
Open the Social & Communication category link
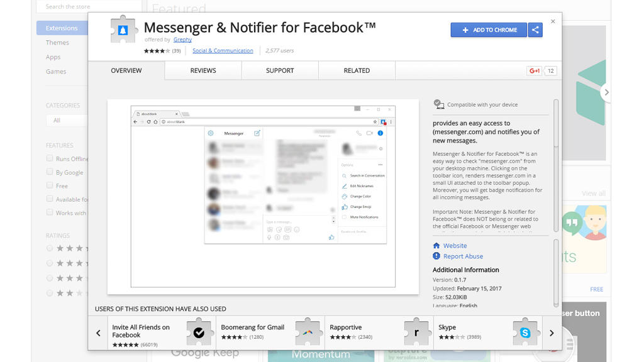click(223, 50)
